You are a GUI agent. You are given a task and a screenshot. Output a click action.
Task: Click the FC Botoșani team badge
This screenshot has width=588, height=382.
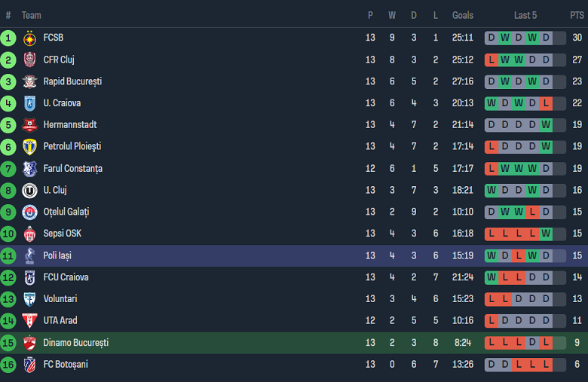coord(29,365)
